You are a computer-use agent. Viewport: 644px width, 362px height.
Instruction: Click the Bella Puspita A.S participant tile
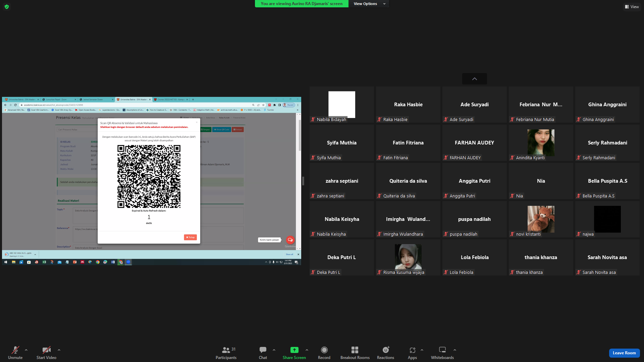pyautogui.click(x=607, y=181)
